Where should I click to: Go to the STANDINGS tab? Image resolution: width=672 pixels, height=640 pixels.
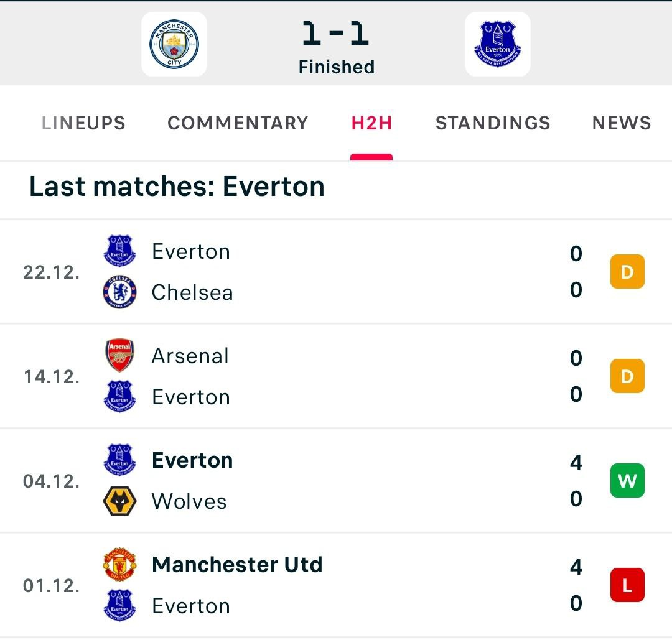pos(493,123)
